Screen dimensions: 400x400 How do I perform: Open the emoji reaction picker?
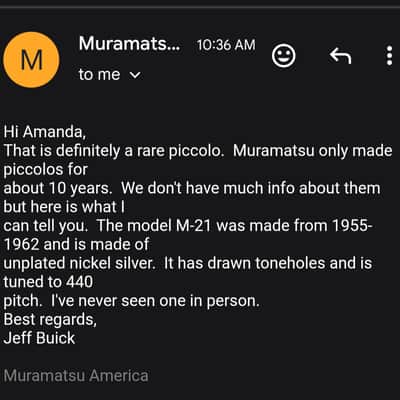[x=284, y=56]
